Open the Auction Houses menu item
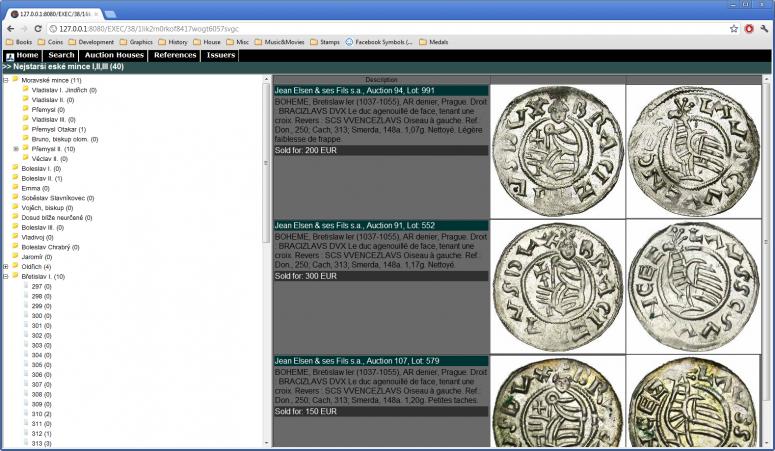 coord(114,55)
